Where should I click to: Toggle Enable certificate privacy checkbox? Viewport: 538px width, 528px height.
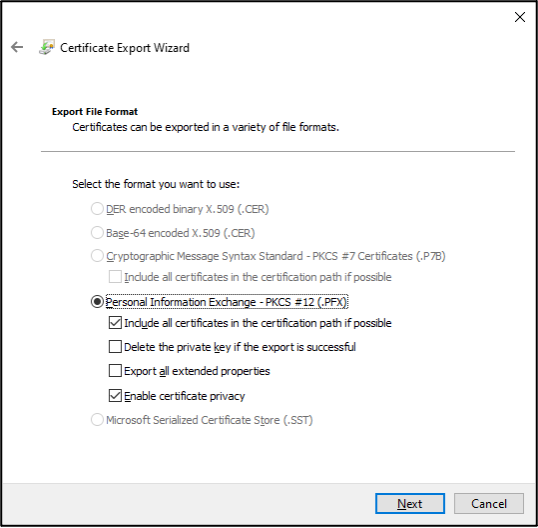(x=115, y=396)
